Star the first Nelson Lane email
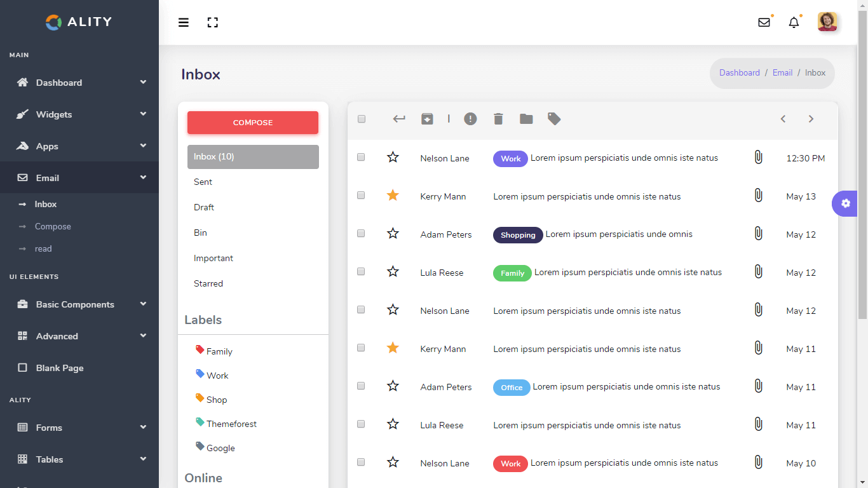 tap(393, 157)
